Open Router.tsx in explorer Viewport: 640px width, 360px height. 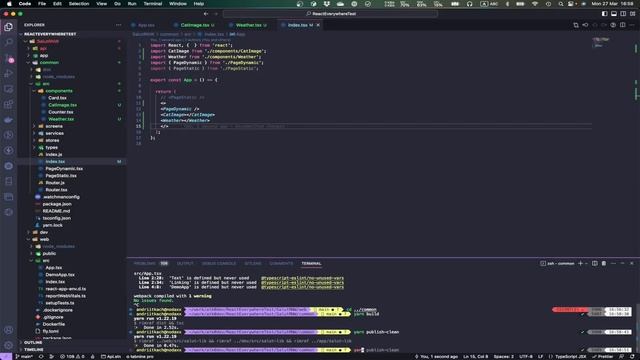(x=56, y=190)
